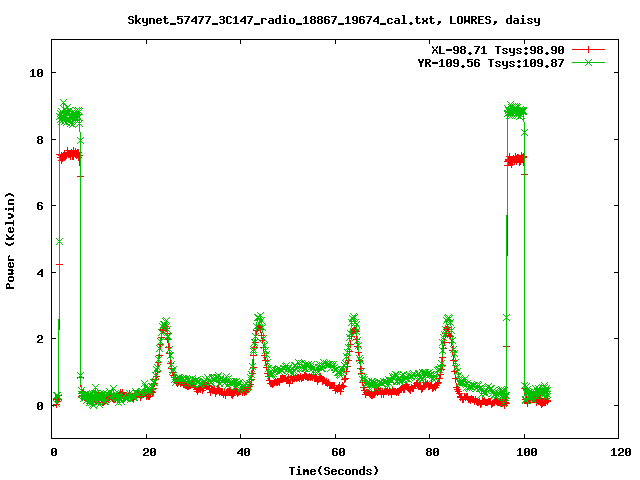This screenshot has height=480, width=640.
Task: Click the signal peak near 24 seconds
Action: coord(164,327)
